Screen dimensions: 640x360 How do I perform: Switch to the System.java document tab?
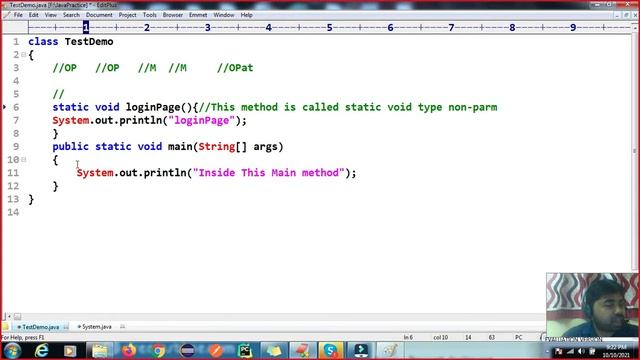96,327
